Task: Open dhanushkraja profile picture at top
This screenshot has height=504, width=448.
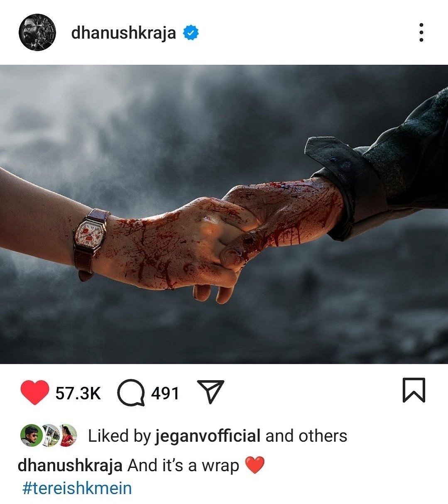Action: 37,32
